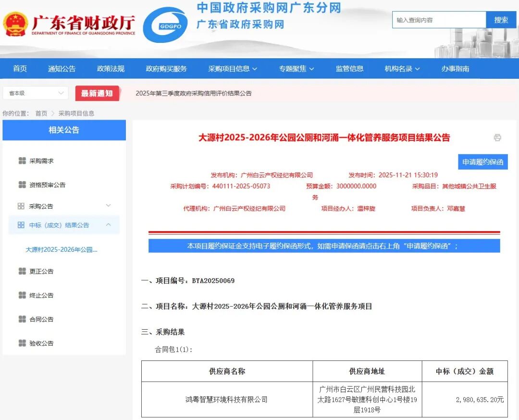Click the 相关公告 sidebar header

64,130
